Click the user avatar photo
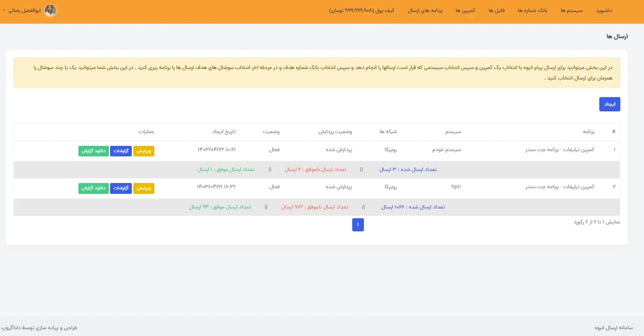This screenshot has height=336, width=644. coord(50,10)
